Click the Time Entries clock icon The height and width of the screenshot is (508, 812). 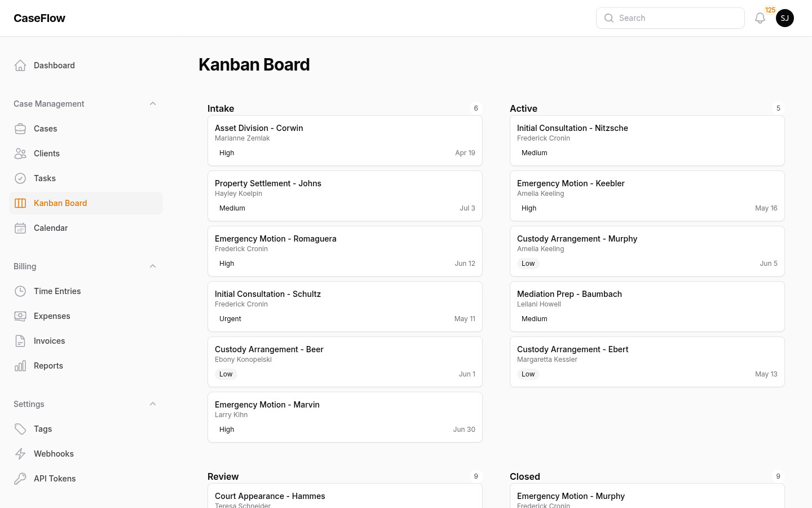(20, 291)
